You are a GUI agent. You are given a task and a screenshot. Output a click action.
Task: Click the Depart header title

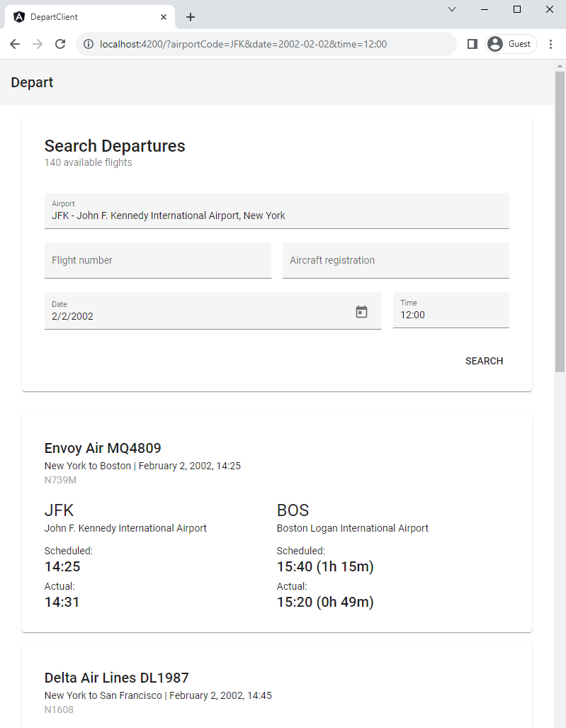(32, 82)
